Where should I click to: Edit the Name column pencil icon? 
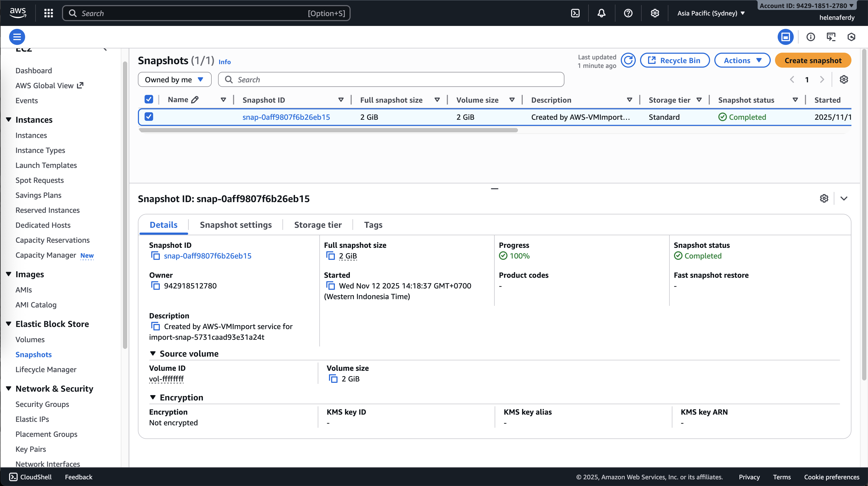(195, 100)
